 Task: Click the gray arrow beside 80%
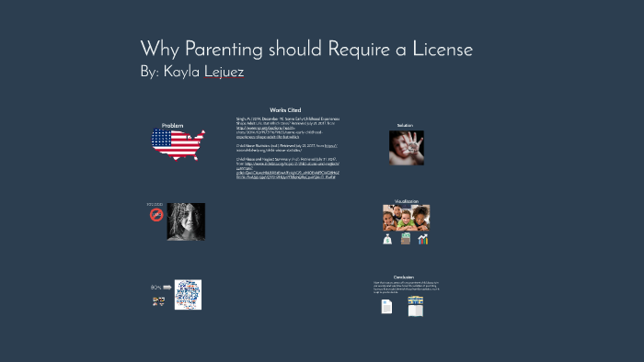pyautogui.click(x=167, y=288)
